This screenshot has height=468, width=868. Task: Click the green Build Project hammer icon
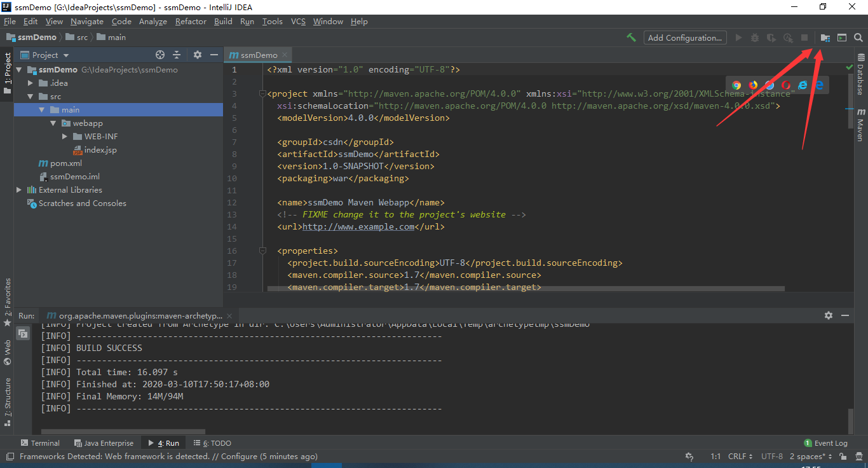631,38
